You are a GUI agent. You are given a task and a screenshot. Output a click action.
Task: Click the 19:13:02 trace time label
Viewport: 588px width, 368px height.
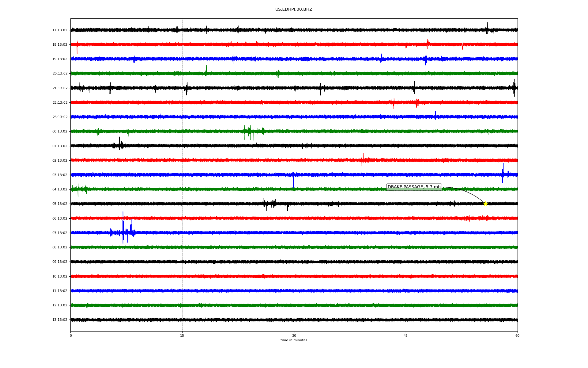[60, 59]
